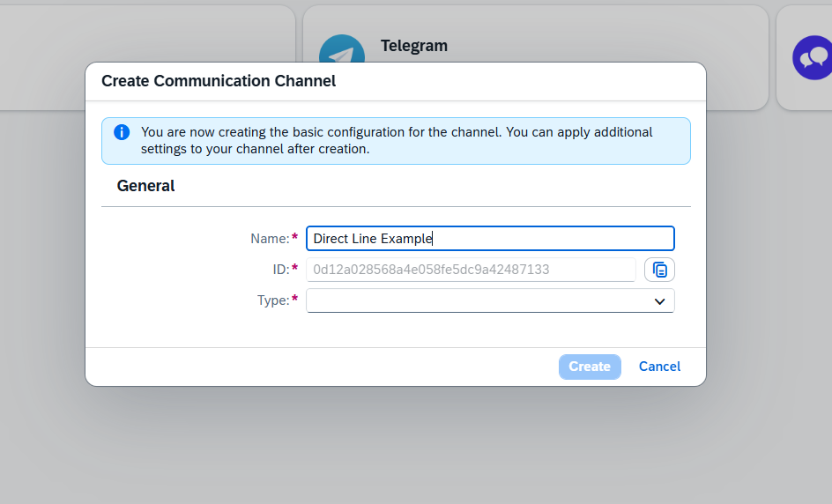Expand the Type dropdown arrow

tap(659, 300)
